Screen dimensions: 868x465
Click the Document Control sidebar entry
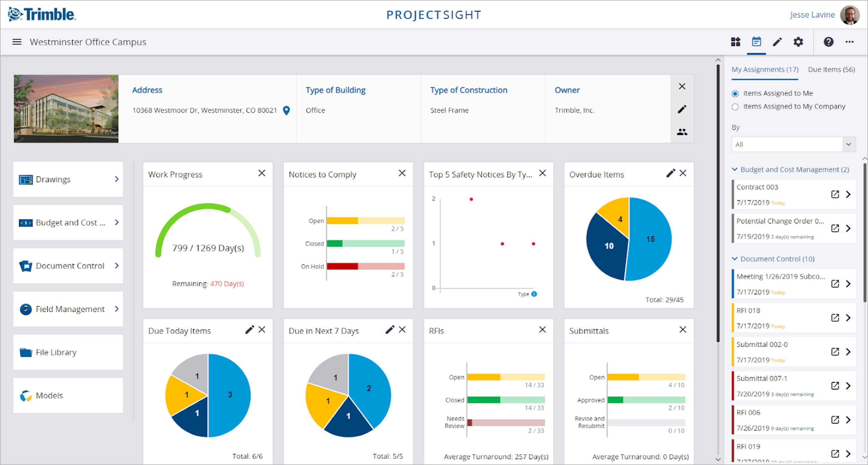point(69,266)
